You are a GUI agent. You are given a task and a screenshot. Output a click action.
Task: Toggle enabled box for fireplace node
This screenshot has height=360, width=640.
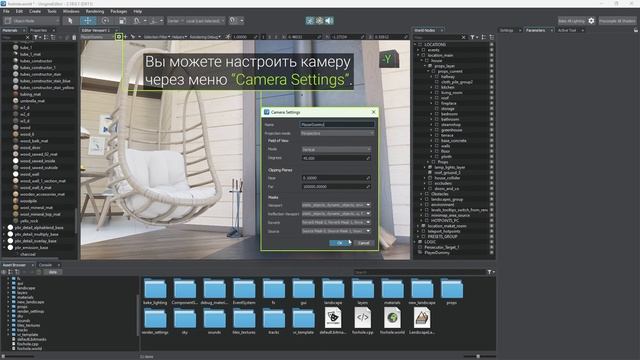[x=491, y=103]
